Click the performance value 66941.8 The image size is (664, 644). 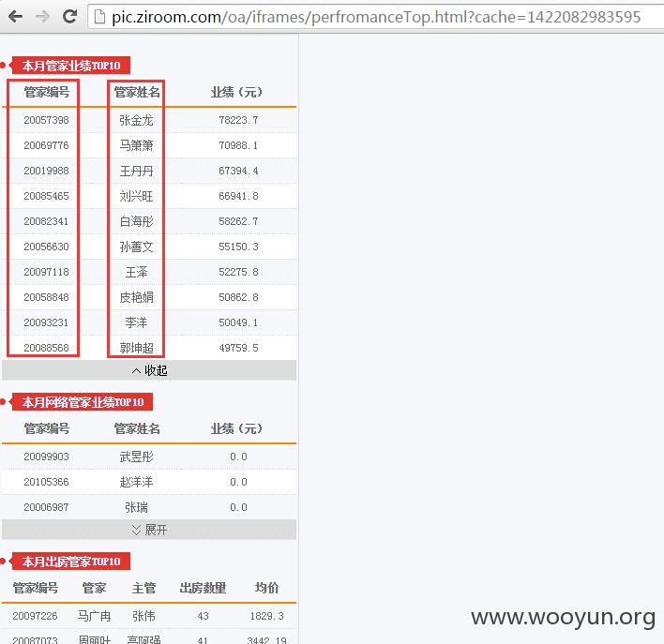click(238, 196)
